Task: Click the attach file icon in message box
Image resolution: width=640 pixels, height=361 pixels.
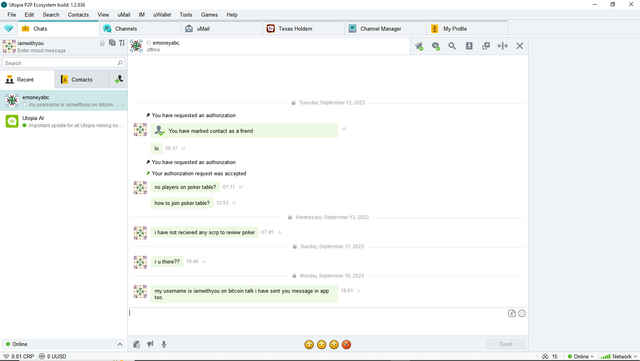Action: click(512, 313)
